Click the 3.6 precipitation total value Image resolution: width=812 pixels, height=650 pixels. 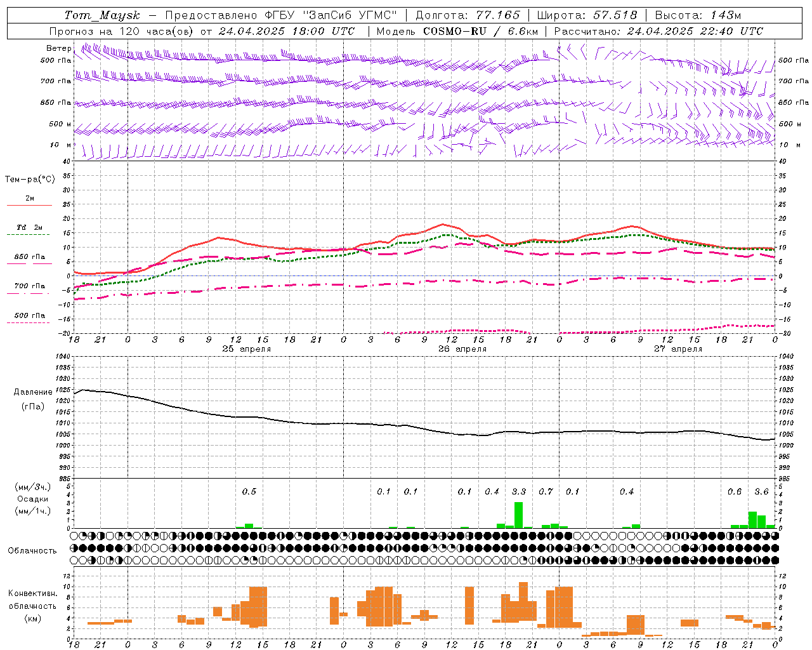(x=761, y=491)
